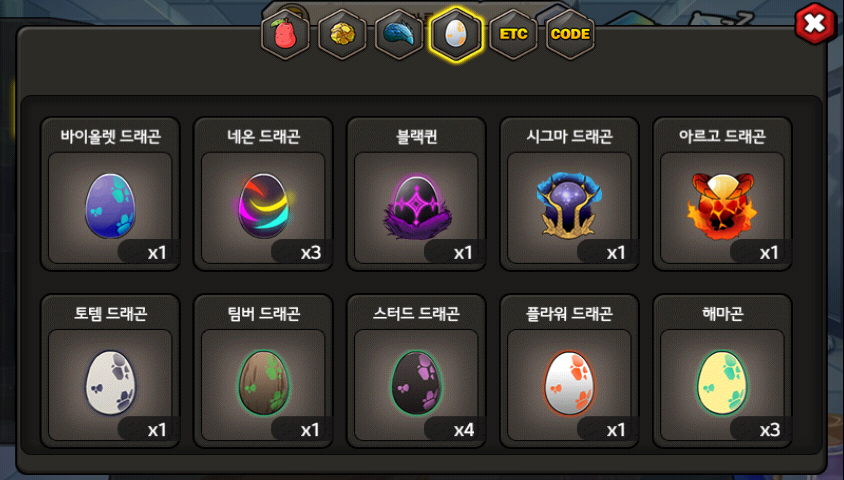The image size is (844, 480).
Task: Click the 블랙퀸 item title label
Action: pyautogui.click(x=417, y=137)
